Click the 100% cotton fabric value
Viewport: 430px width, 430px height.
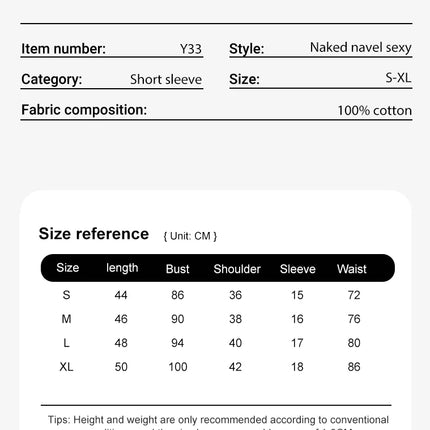pos(375,110)
